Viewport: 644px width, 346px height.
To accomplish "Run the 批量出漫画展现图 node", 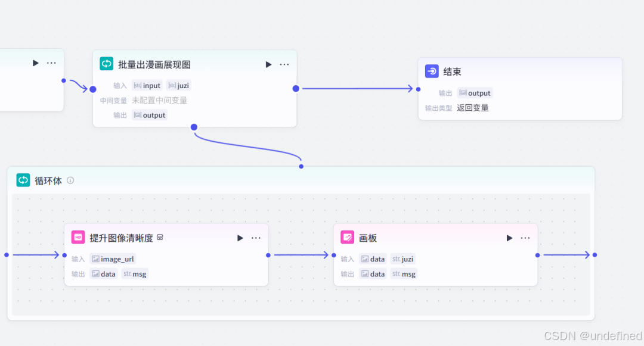I will 268,64.
